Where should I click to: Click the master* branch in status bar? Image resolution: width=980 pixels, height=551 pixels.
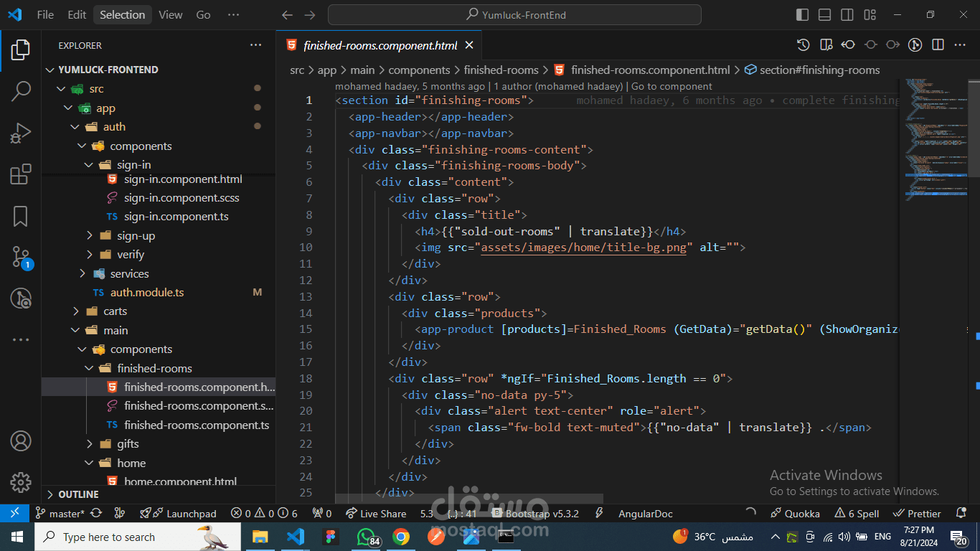(60, 514)
